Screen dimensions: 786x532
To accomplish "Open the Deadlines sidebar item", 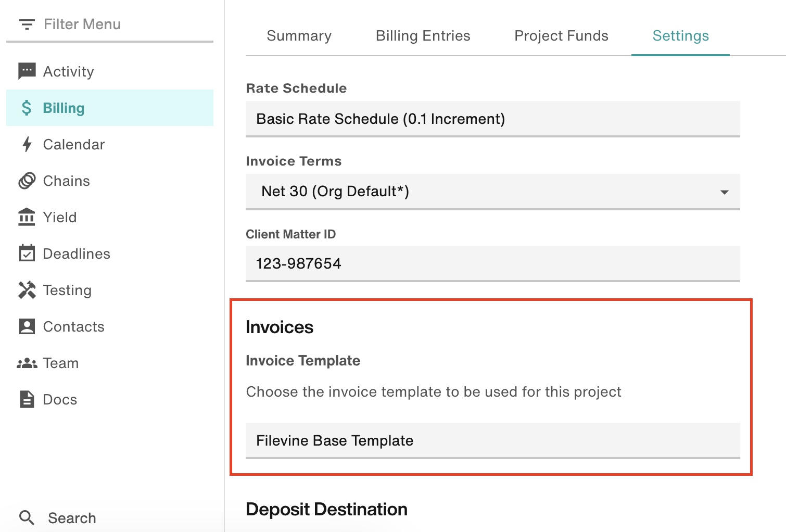I will click(x=110, y=254).
